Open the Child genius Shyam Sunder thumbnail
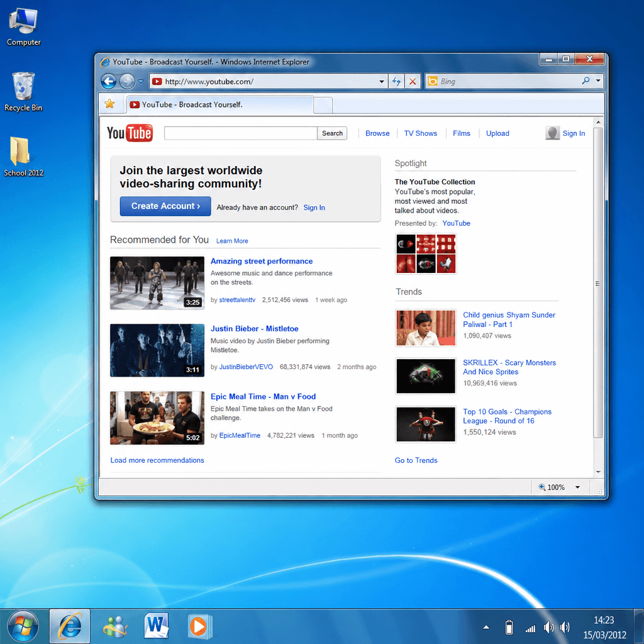This screenshot has height=644, width=644. [x=426, y=328]
